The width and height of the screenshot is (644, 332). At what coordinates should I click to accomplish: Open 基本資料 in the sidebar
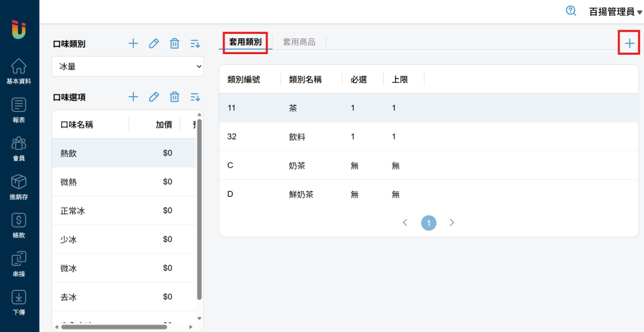click(x=19, y=71)
